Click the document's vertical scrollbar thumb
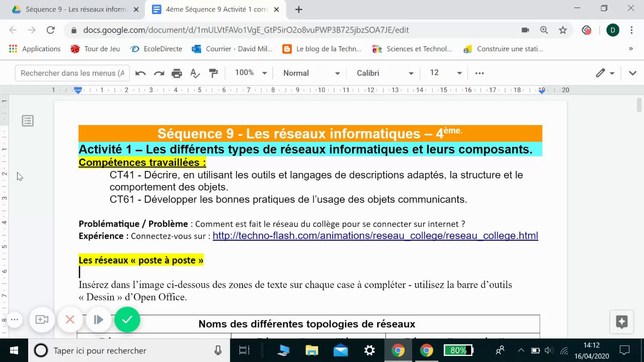 tap(639, 106)
